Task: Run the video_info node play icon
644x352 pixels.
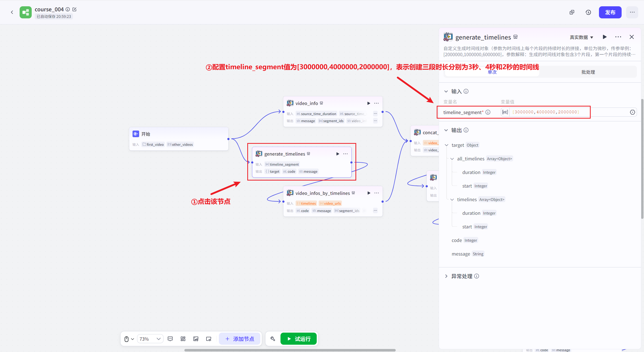Action: [369, 103]
